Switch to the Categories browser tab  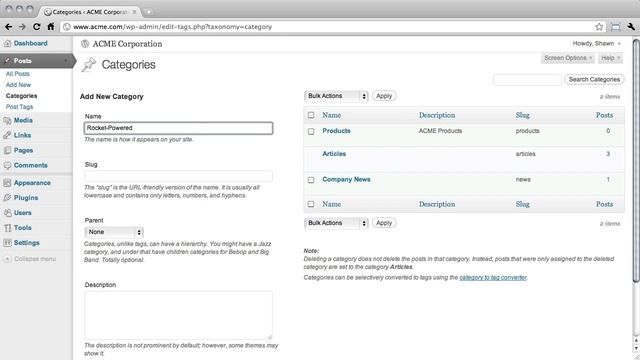(90, 12)
